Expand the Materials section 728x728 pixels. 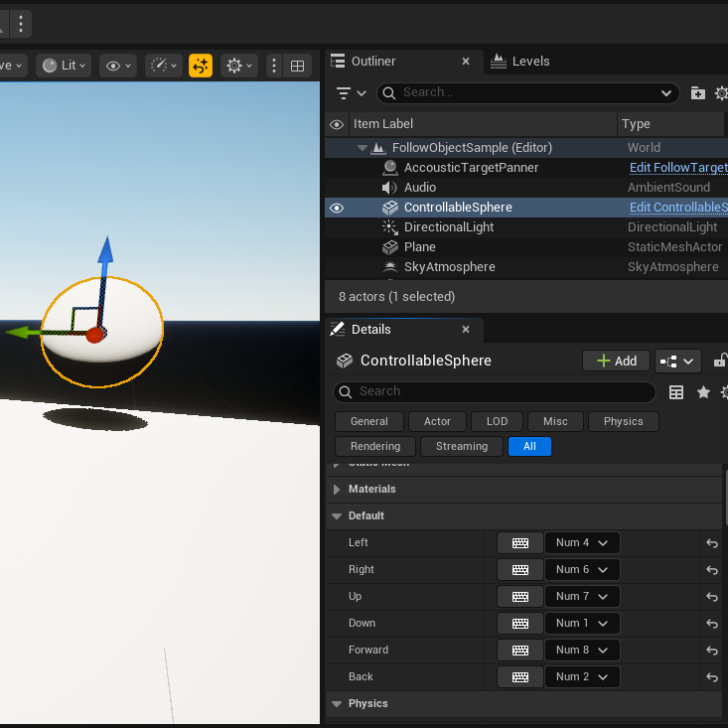pyautogui.click(x=337, y=490)
